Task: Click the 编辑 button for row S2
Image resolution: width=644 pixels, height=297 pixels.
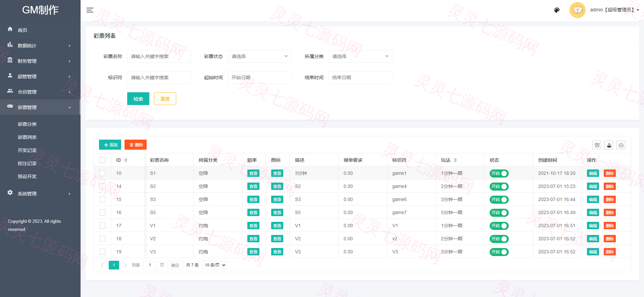Action: [x=593, y=186]
